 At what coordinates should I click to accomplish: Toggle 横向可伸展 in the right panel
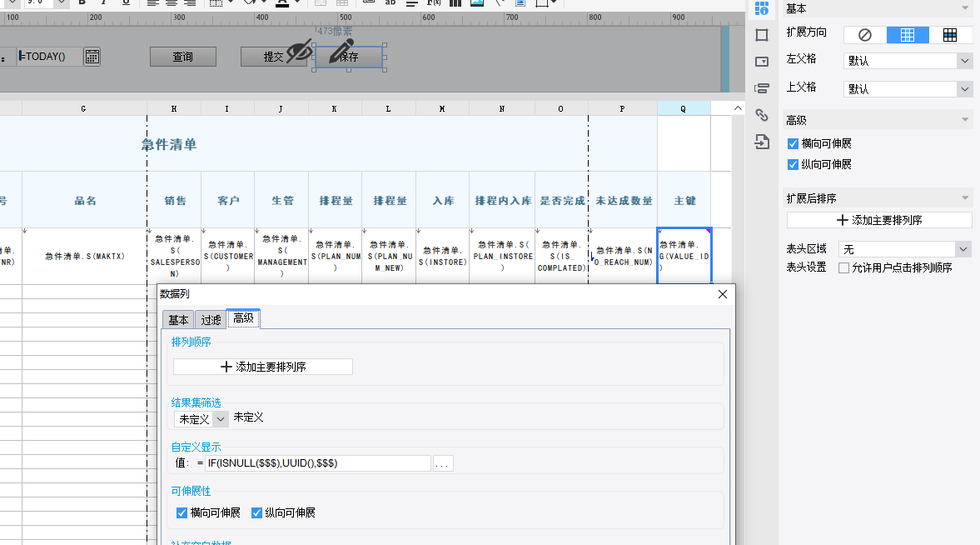pos(793,144)
